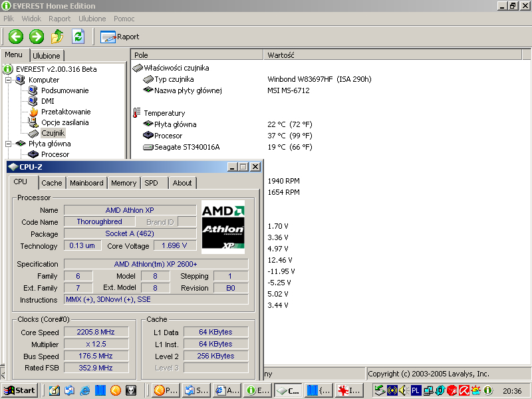The image size is (532, 399).
Task: Open the Pomoc menu
Action: [x=124, y=19]
